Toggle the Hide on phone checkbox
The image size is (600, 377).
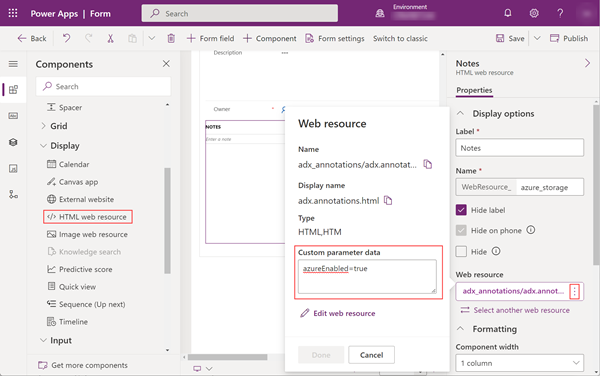click(x=461, y=230)
